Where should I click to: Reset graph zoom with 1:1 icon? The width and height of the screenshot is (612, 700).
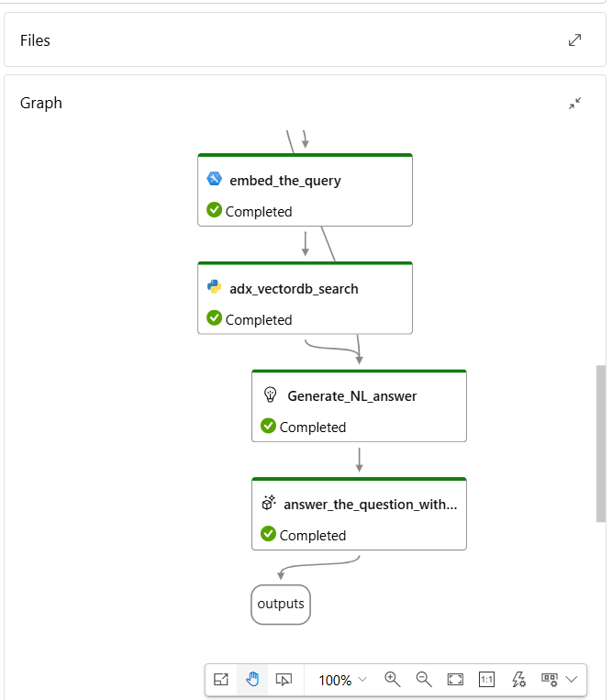(x=486, y=680)
